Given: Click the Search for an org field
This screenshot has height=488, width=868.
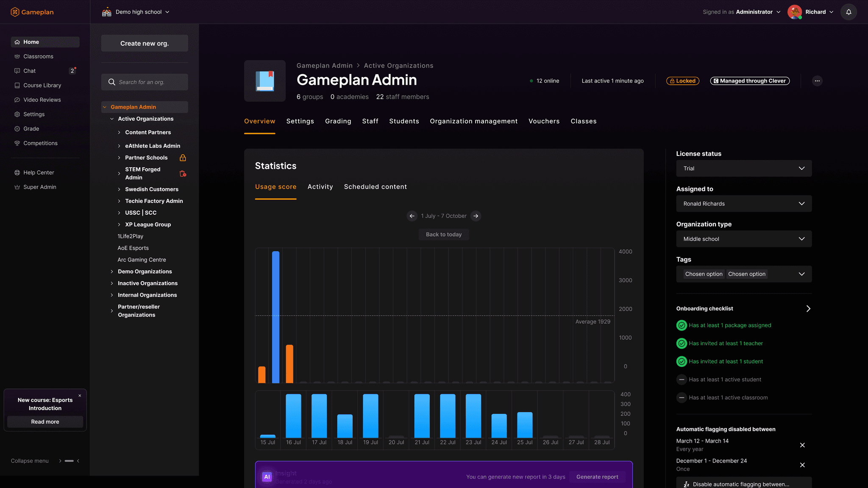Looking at the screenshot, I should click(x=145, y=82).
